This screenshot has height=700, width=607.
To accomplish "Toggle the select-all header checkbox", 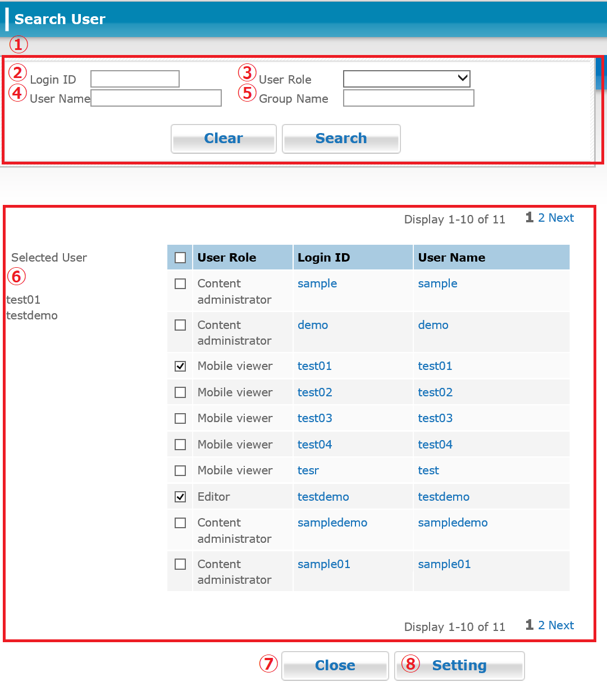I will pyautogui.click(x=180, y=258).
